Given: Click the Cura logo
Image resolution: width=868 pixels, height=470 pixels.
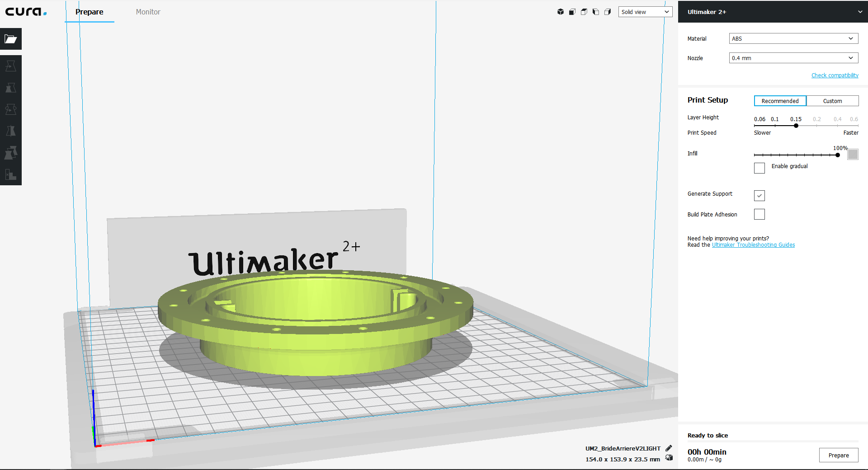Looking at the screenshot, I should tap(26, 12).
